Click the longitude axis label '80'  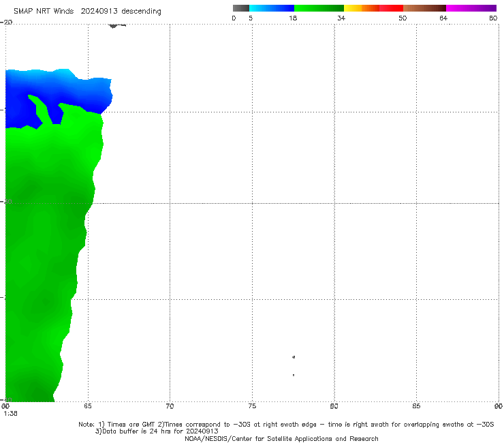pyautogui.click(x=334, y=406)
